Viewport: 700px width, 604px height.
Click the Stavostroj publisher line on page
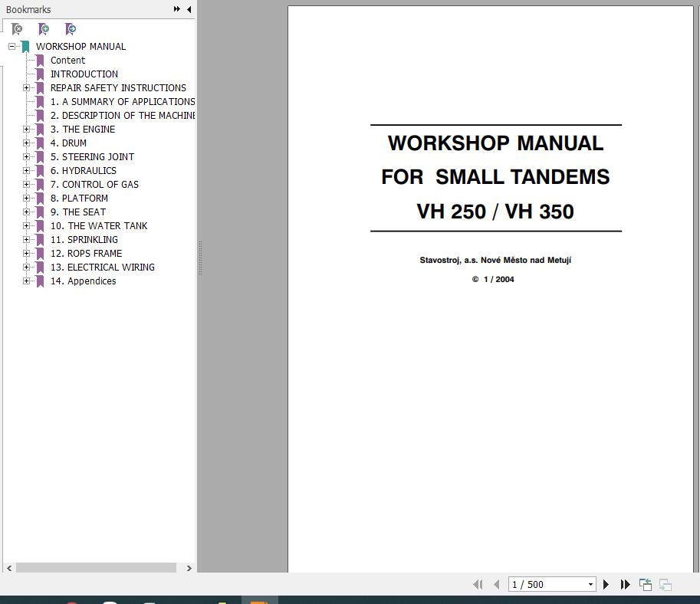click(x=495, y=260)
